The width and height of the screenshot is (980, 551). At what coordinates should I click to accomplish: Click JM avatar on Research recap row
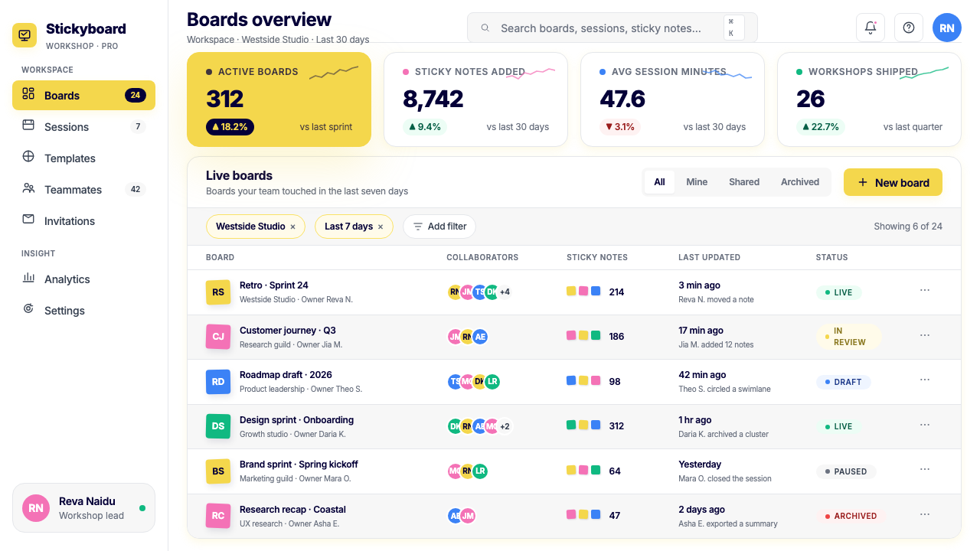(x=468, y=516)
